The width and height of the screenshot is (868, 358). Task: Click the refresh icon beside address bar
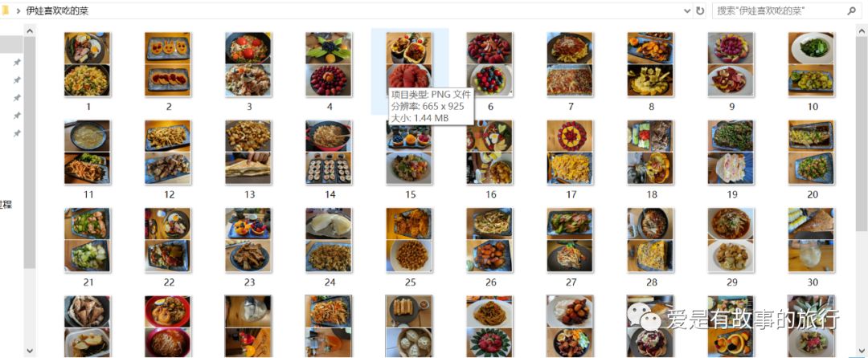point(700,10)
